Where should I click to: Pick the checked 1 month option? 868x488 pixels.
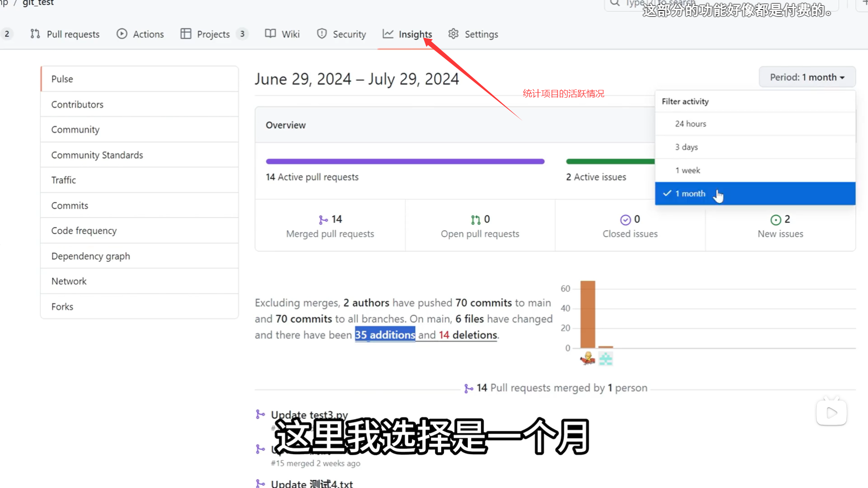point(690,193)
